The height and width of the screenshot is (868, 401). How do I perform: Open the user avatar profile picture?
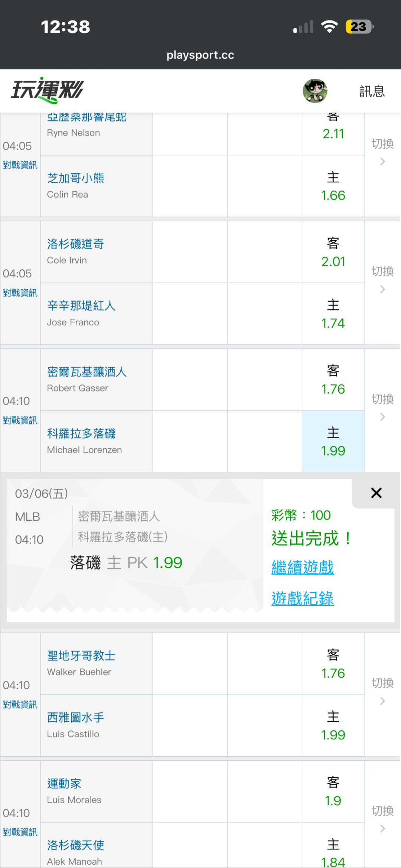coord(315,91)
